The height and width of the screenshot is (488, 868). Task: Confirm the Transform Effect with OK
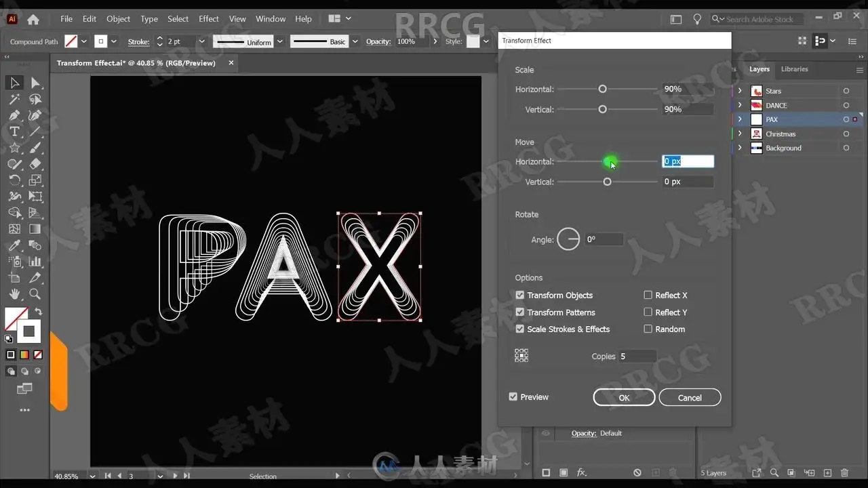(624, 398)
